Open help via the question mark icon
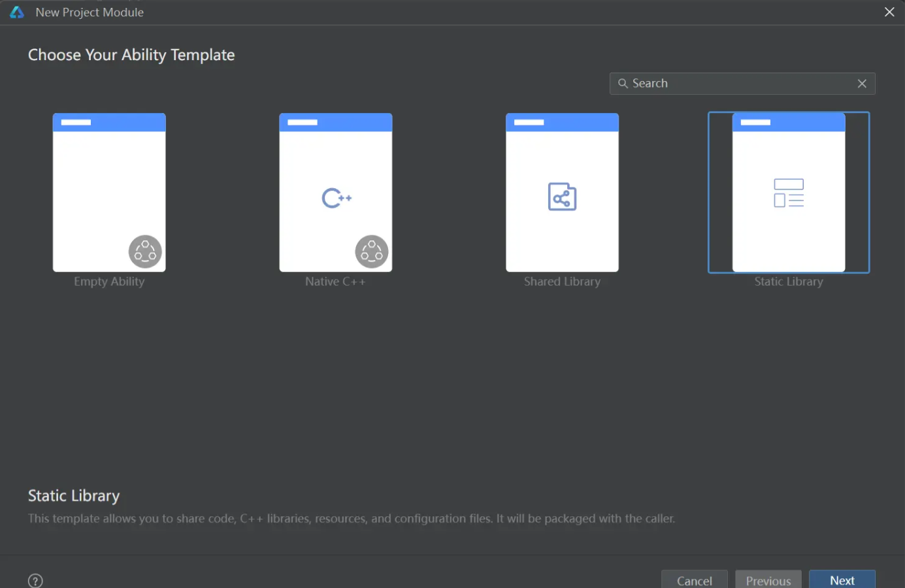This screenshot has height=588, width=905. pos(36,580)
